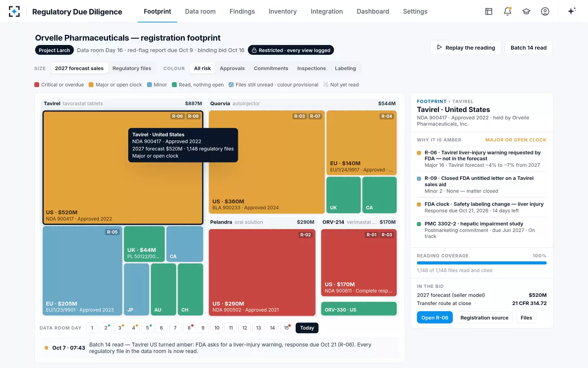Go to the Inventory tab
The image size is (588, 368).
(x=283, y=11)
